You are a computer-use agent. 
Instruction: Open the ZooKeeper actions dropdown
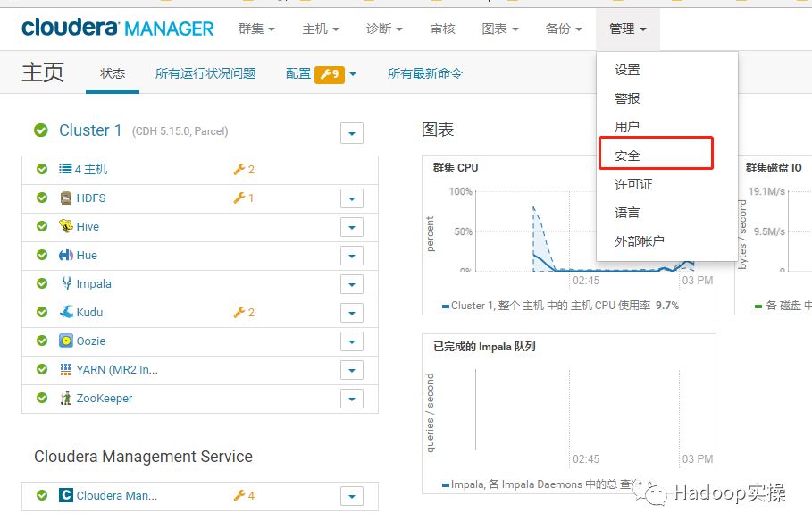point(352,399)
